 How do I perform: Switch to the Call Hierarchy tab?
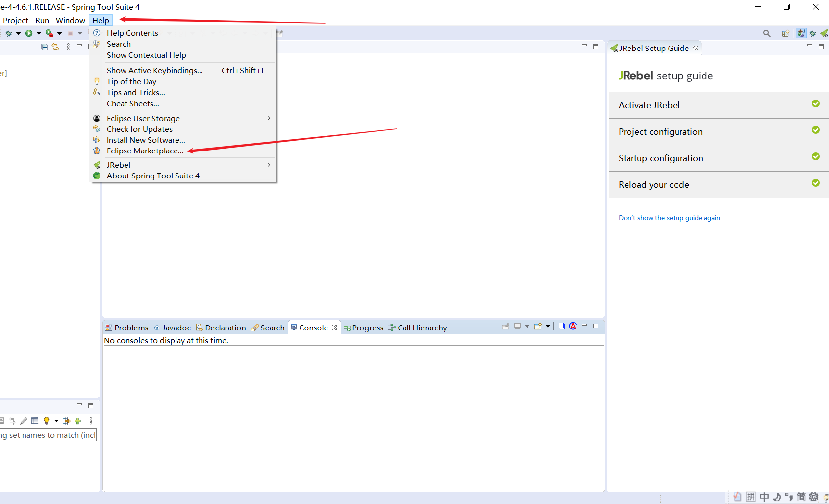pos(418,328)
